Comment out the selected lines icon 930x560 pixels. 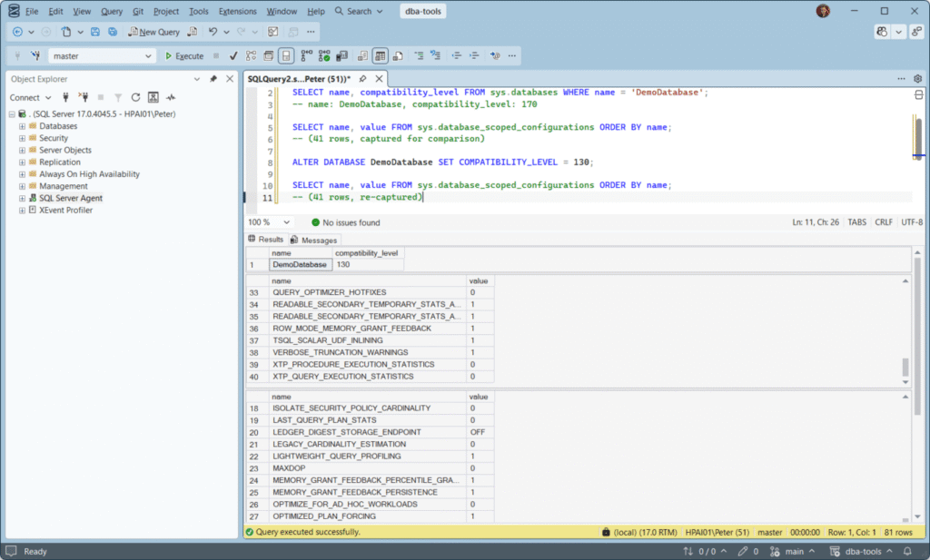[x=419, y=55]
